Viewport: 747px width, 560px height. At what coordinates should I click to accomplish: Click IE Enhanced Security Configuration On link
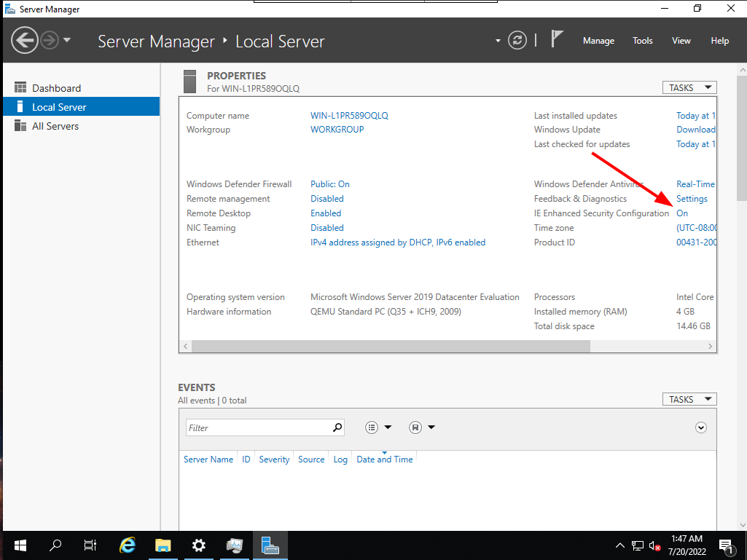pyautogui.click(x=682, y=213)
